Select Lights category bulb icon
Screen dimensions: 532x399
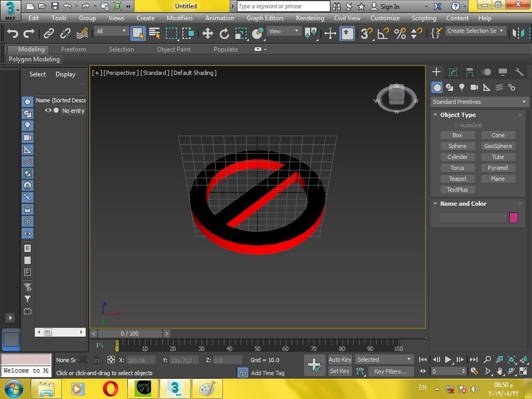click(462, 87)
